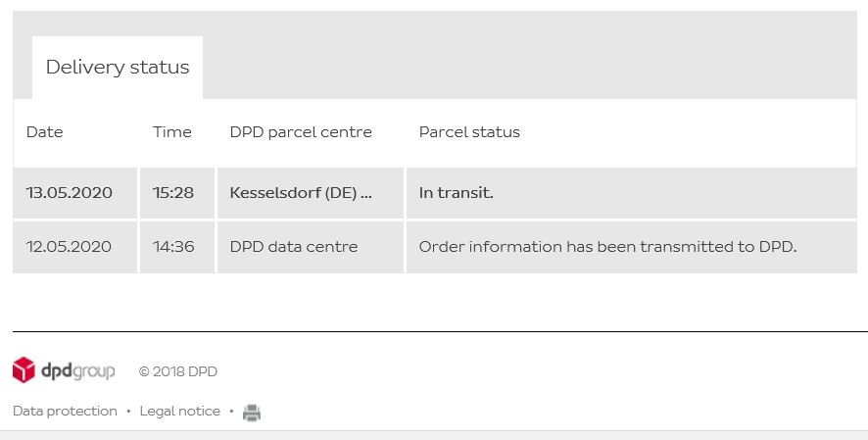Click the Parcel status column header
The width and height of the screenshot is (868, 440).
tap(469, 132)
